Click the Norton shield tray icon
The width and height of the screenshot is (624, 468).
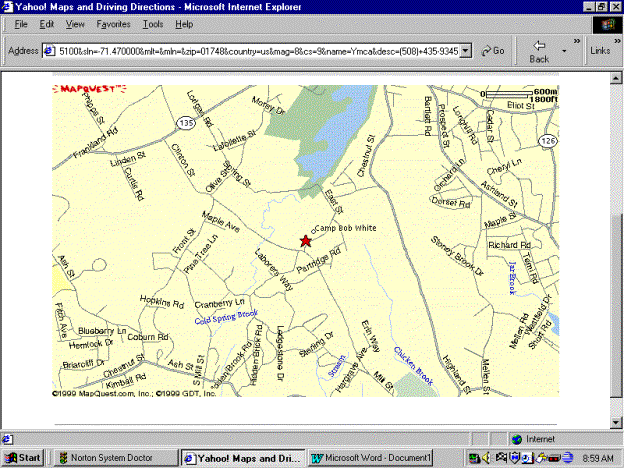point(515,458)
